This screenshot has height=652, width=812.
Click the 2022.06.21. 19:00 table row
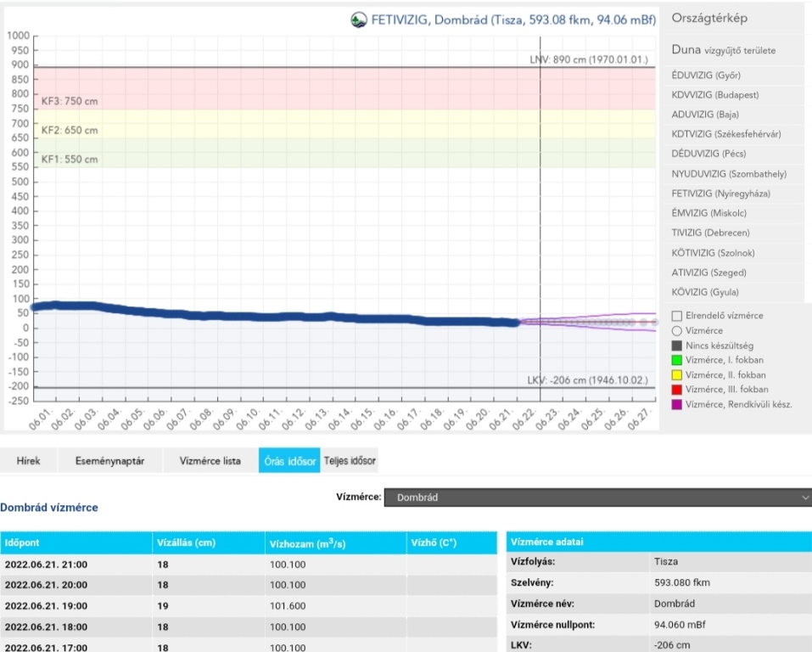click(x=246, y=606)
